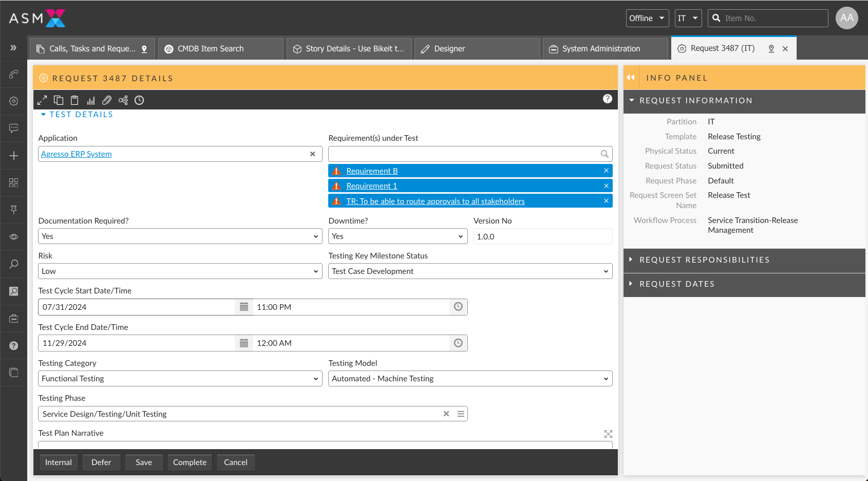
Task: Open the Testing Category dropdown
Action: click(180, 379)
